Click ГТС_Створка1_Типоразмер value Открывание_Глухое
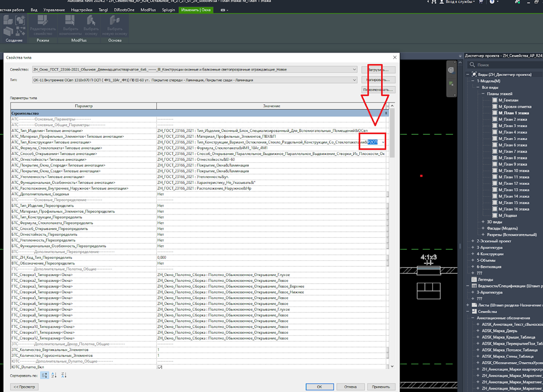Image resolution: width=543 pixels, height=392 pixels. [272, 275]
